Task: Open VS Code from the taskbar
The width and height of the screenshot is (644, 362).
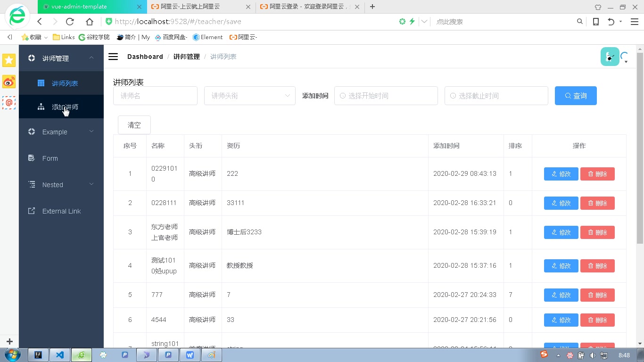Action: click(x=60, y=355)
